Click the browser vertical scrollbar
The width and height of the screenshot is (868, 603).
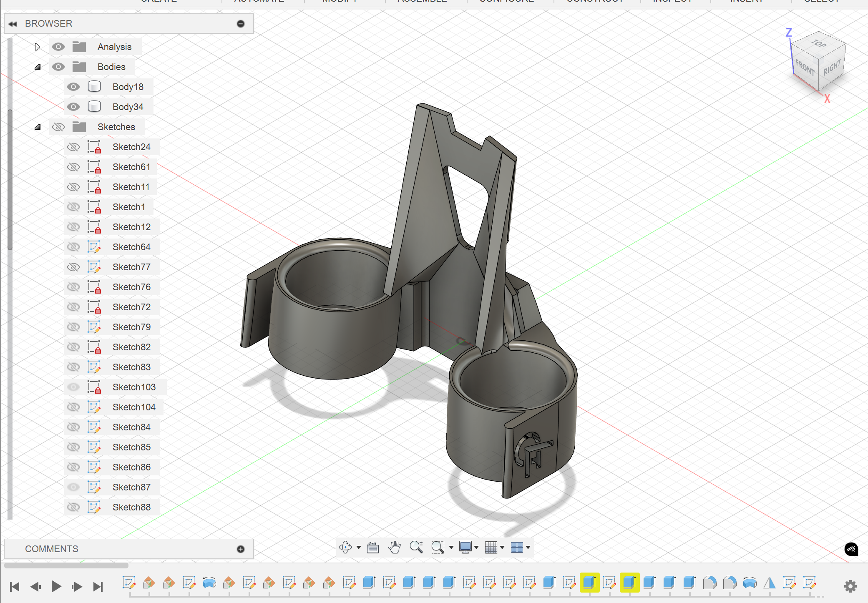pyautogui.click(x=10, y=179)
